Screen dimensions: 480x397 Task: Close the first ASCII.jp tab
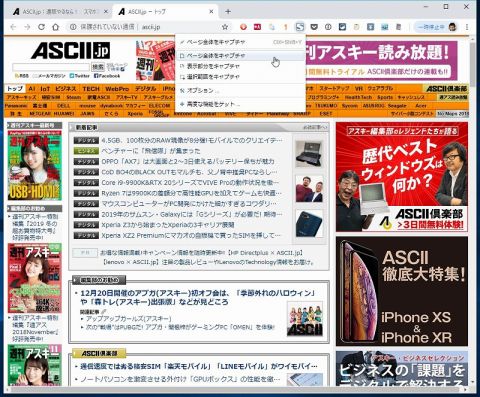coord(106,12)
